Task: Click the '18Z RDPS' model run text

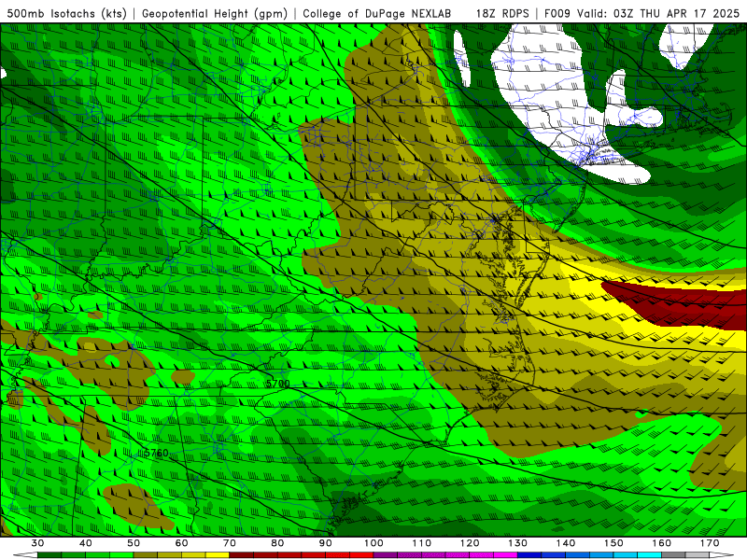Action: 502,13
